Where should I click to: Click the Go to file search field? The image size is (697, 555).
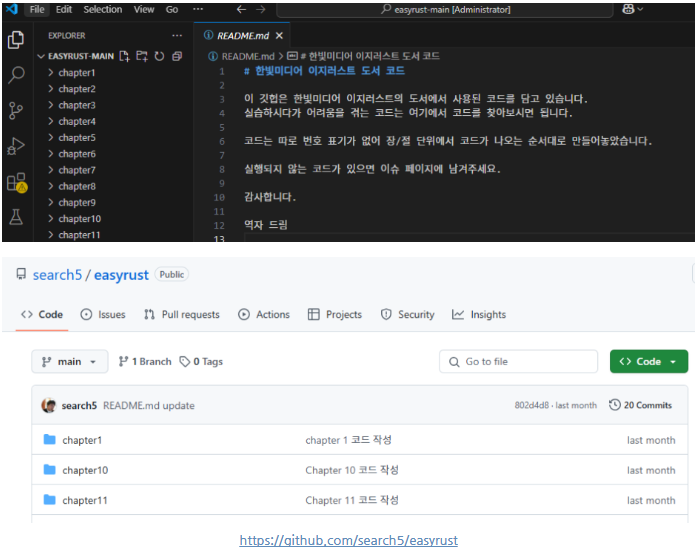coord(518,362)
